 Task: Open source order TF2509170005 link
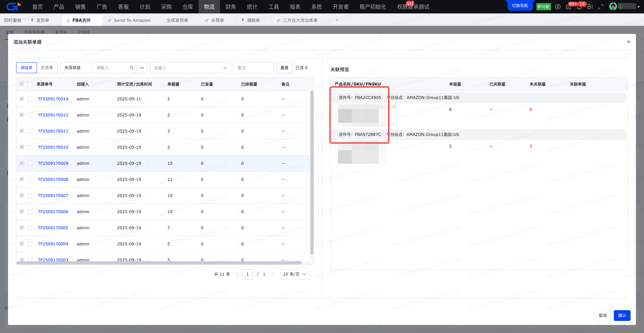(x=53, y=228)
